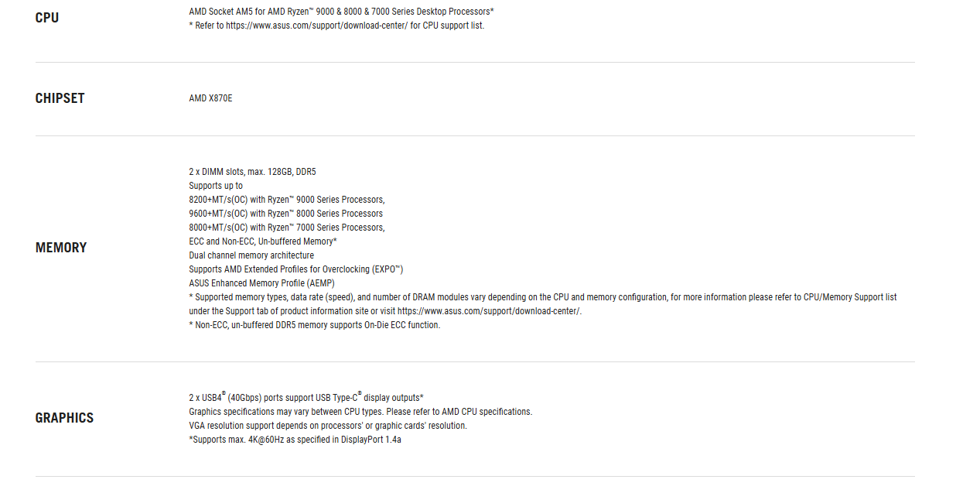Click the USB4 40Gbps display outputs line
This screenshot has width=980, height=500.
tap(306, 398)
